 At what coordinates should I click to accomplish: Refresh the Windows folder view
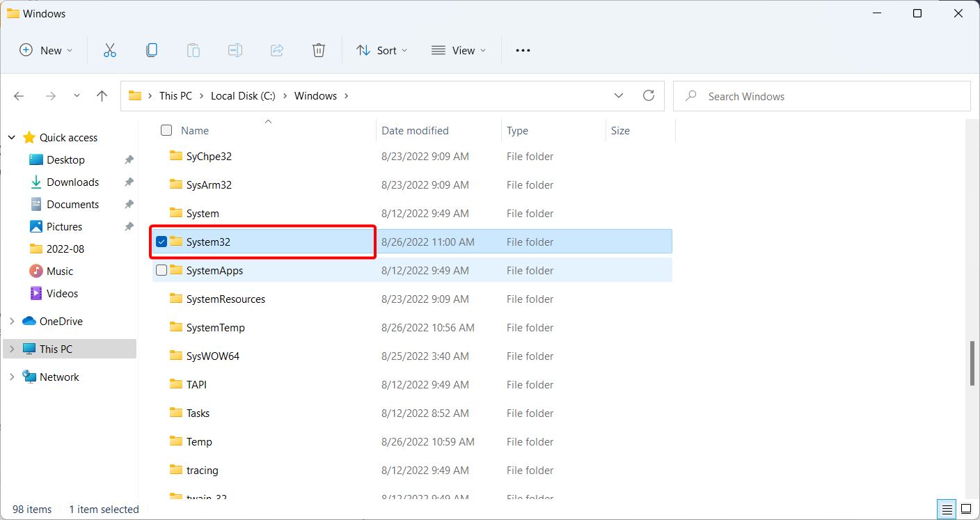[649, 95]
